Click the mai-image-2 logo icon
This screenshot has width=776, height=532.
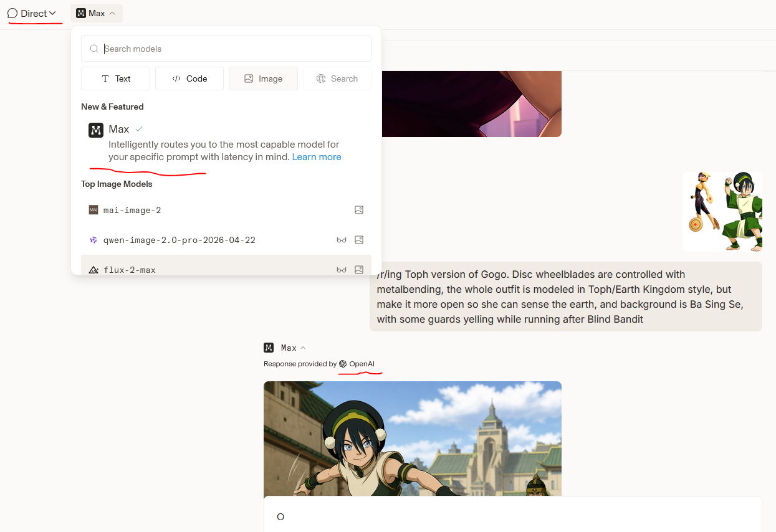click(93, 210)
